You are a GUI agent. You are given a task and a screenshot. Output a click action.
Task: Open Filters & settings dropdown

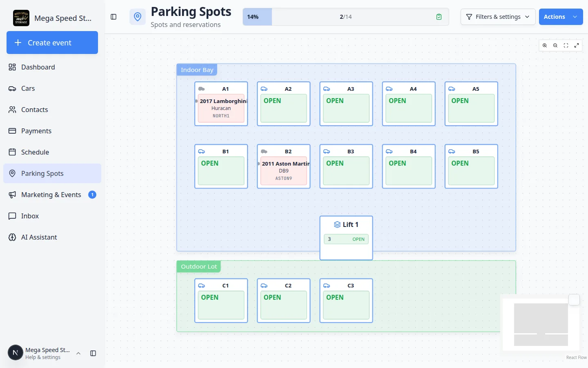click(x=498, y=17)
